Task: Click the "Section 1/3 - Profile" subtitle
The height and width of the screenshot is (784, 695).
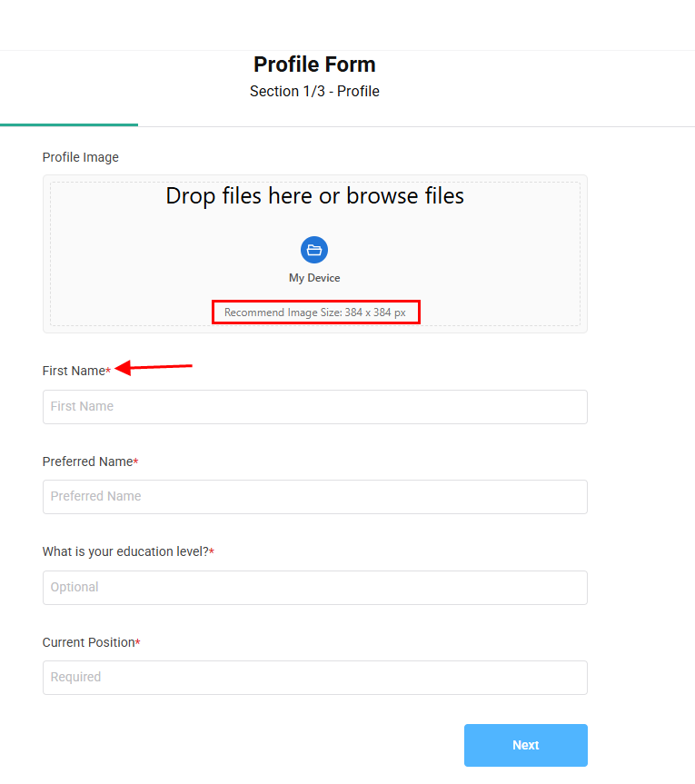Action: (x=314, y=92)
